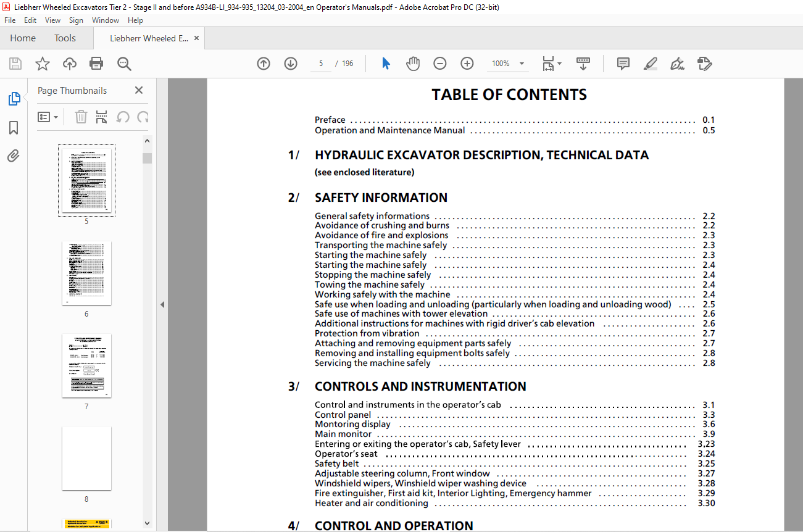Close the Liebherr Wheeled document tab
The height and width of the screenshot is (532, 803).
[x=197, y=38]
